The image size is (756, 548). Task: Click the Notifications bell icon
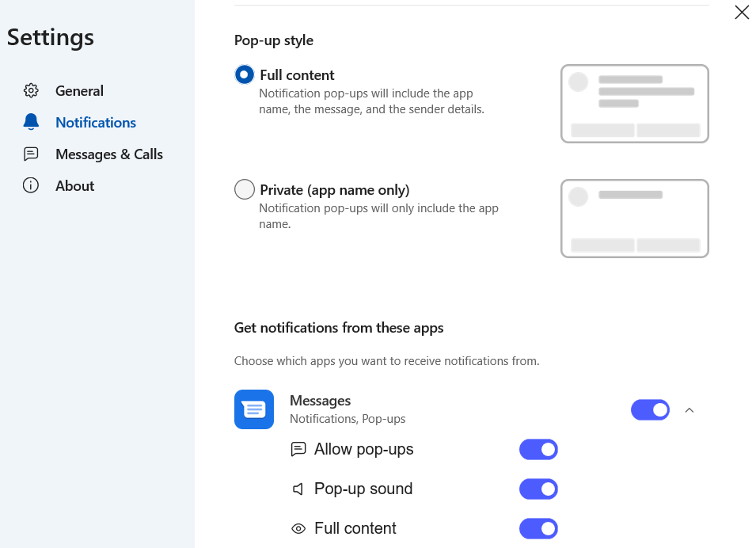pos(31,123)
